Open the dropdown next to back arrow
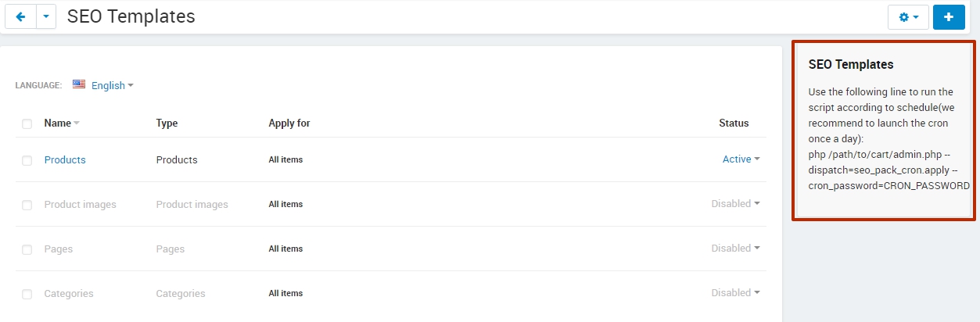Screen dimensions: 980x322 point(46,16)
